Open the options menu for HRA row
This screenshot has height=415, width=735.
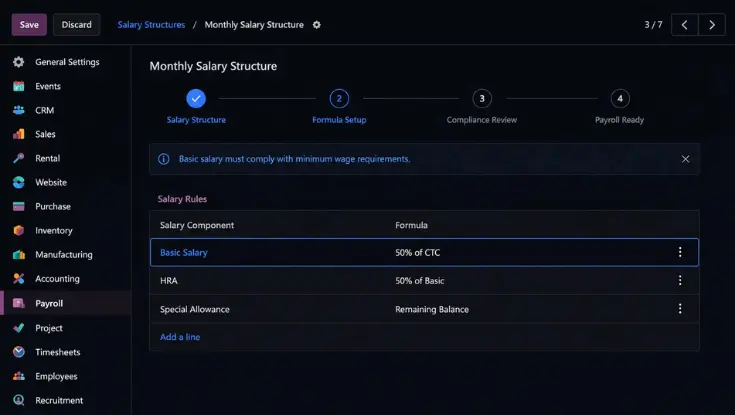pyautogui.click(x=680, y=280)
